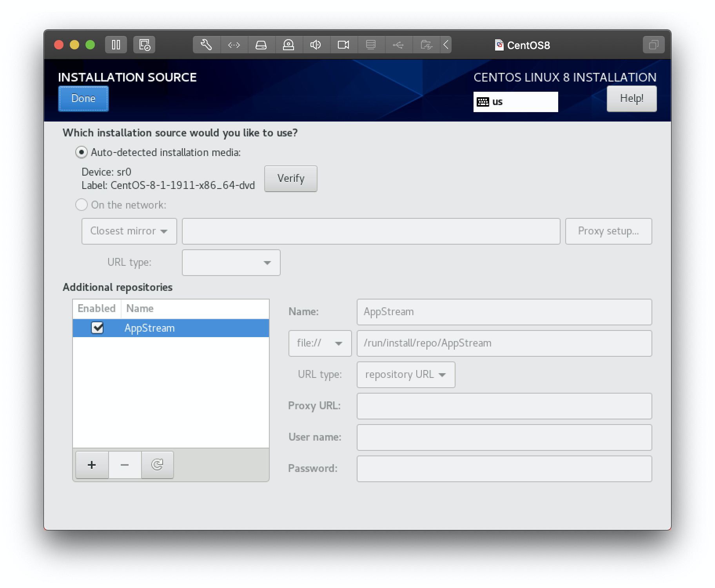Open the file:// protocol dropdown

320,343
